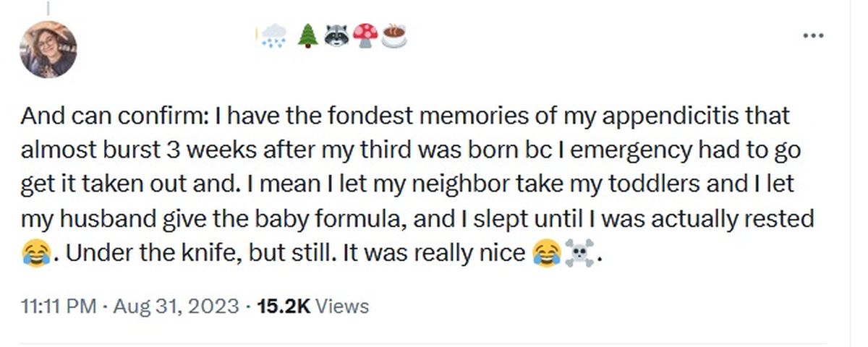Click the hot beverage cup emoji
The image size is (868, 347).
(394, 35)
